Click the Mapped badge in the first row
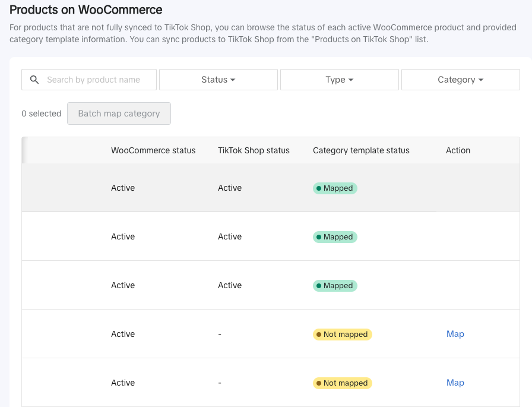Image resolution: width=532 pixels, height=407 pixels. (335, 188)
